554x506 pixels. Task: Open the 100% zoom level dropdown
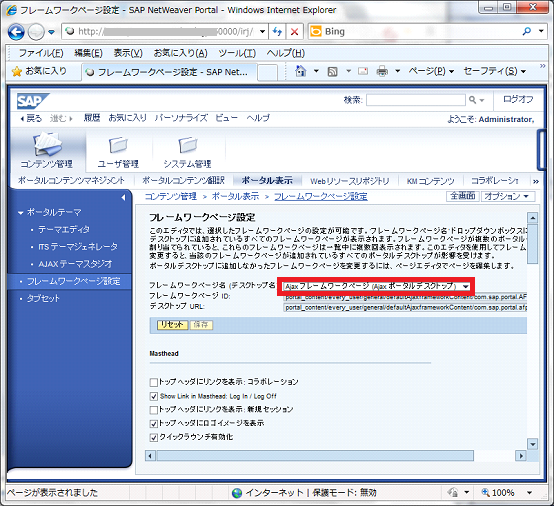[x=529, y=493]
